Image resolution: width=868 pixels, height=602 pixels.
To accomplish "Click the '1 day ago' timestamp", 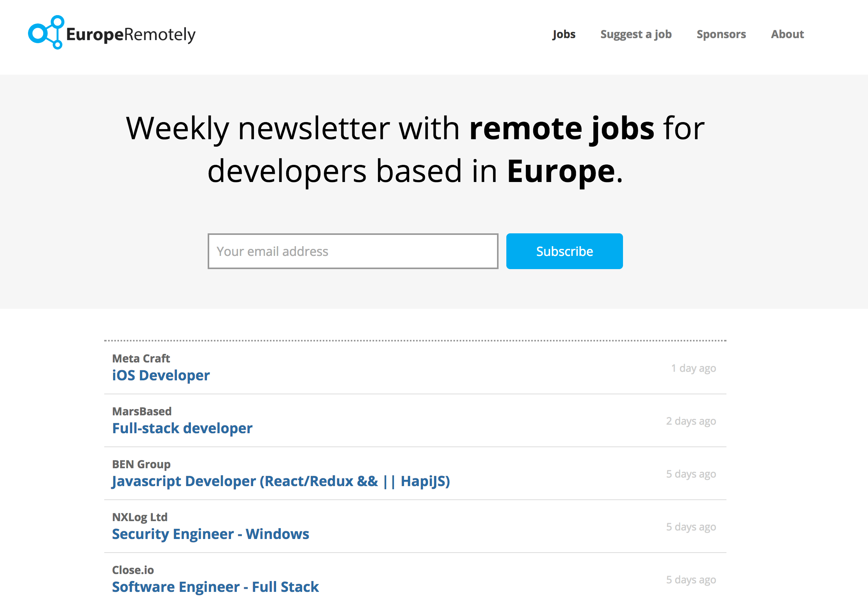I will (693, 368).
